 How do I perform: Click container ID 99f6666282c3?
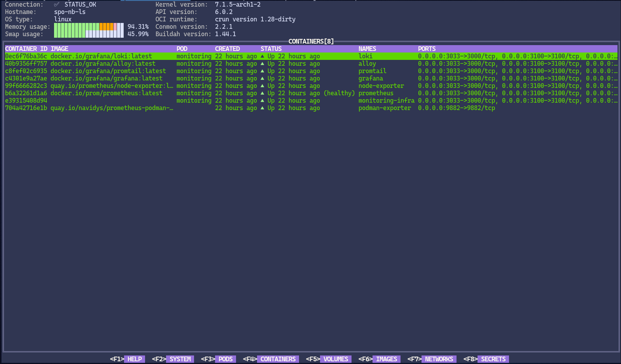pos(26,86)
